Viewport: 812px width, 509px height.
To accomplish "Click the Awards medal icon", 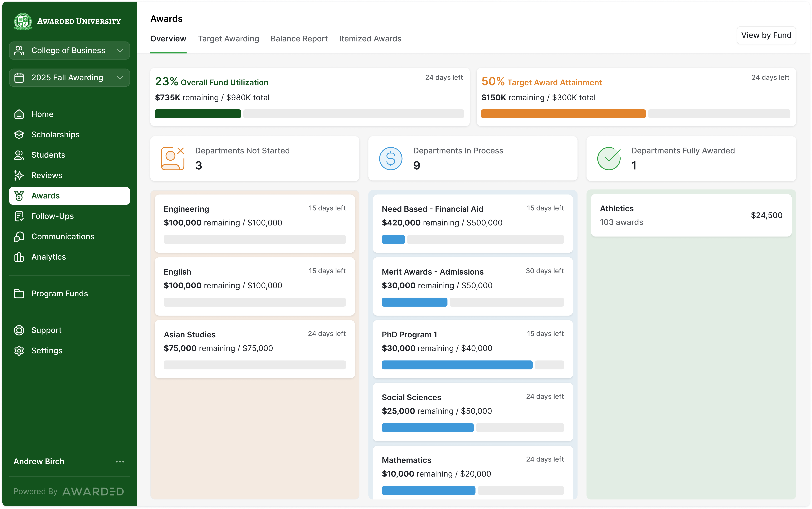I will (19, 196).
